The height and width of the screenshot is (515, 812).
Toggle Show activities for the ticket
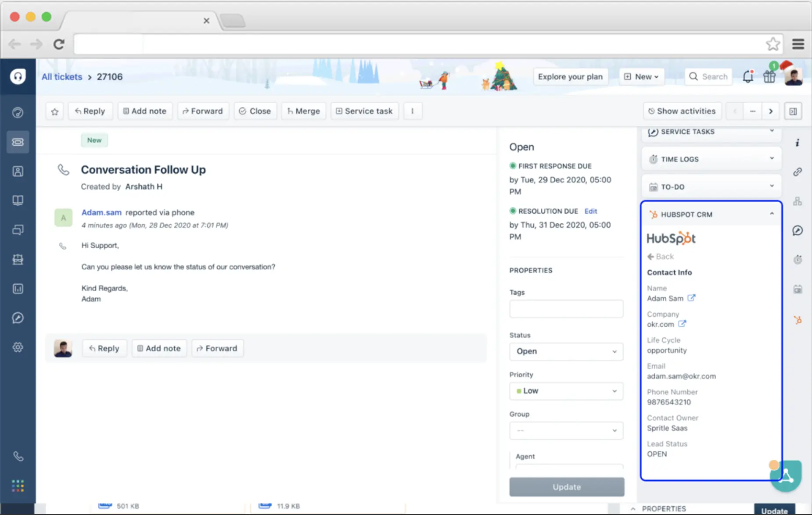pos(682,111)
